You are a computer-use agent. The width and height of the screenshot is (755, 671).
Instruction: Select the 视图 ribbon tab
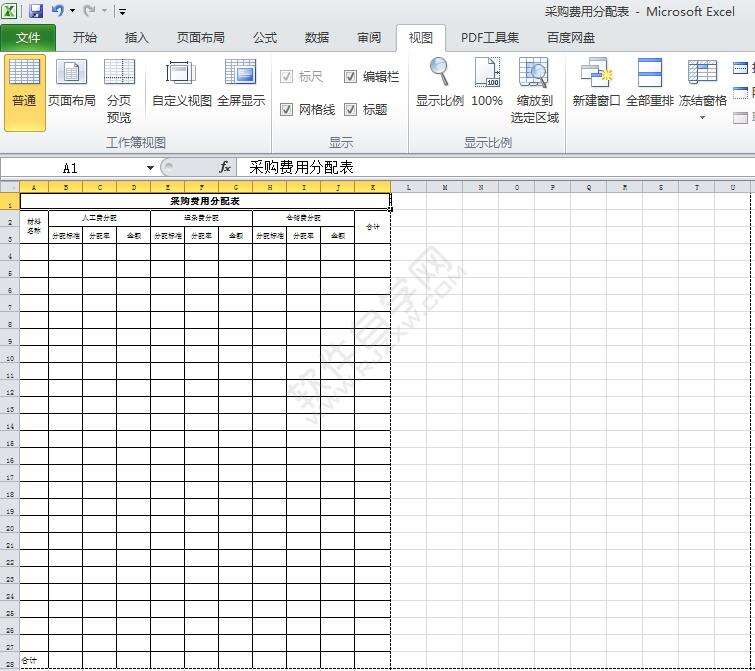420,38
